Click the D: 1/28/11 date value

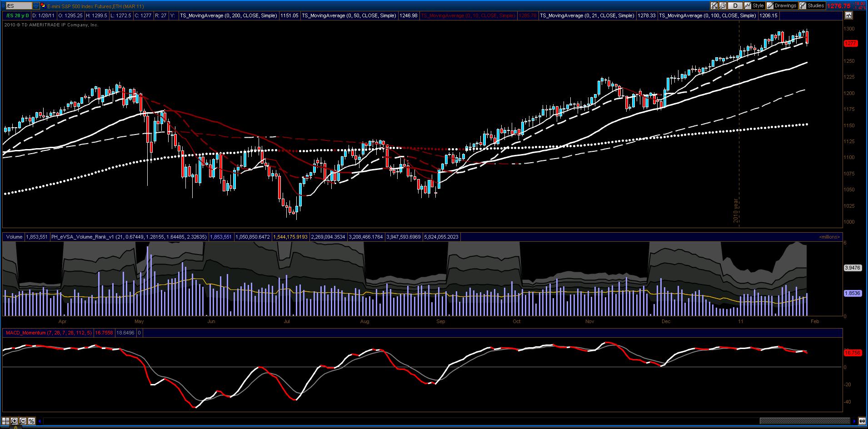[43, 15]
